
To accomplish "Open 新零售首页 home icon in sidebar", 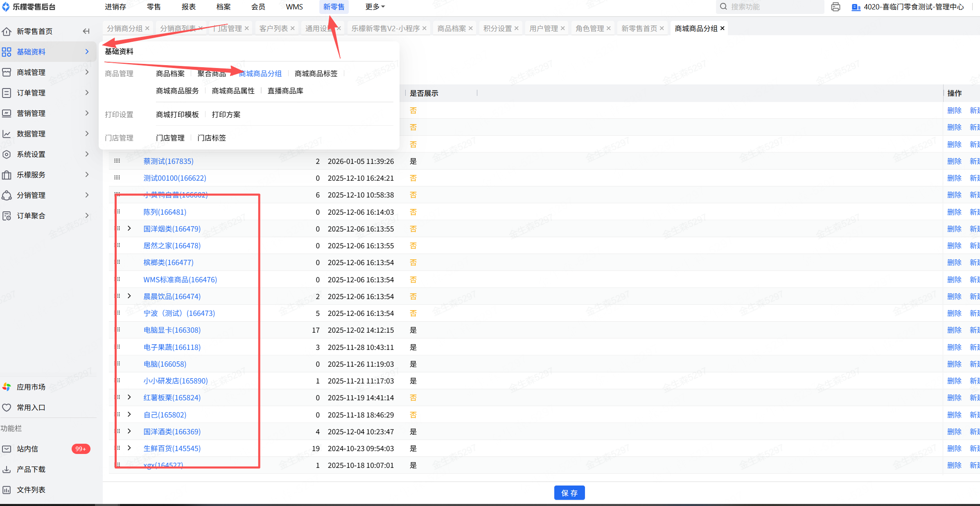I will 7,32.
